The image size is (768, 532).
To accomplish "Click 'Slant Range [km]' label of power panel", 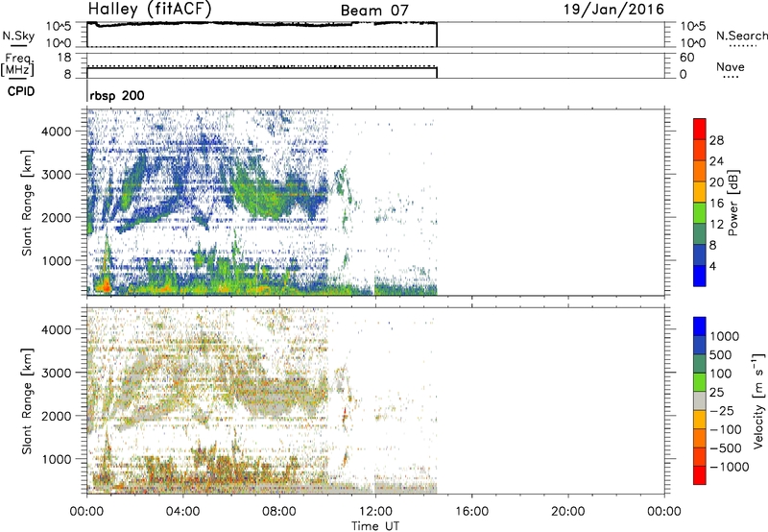I will (x=28, y=203).
